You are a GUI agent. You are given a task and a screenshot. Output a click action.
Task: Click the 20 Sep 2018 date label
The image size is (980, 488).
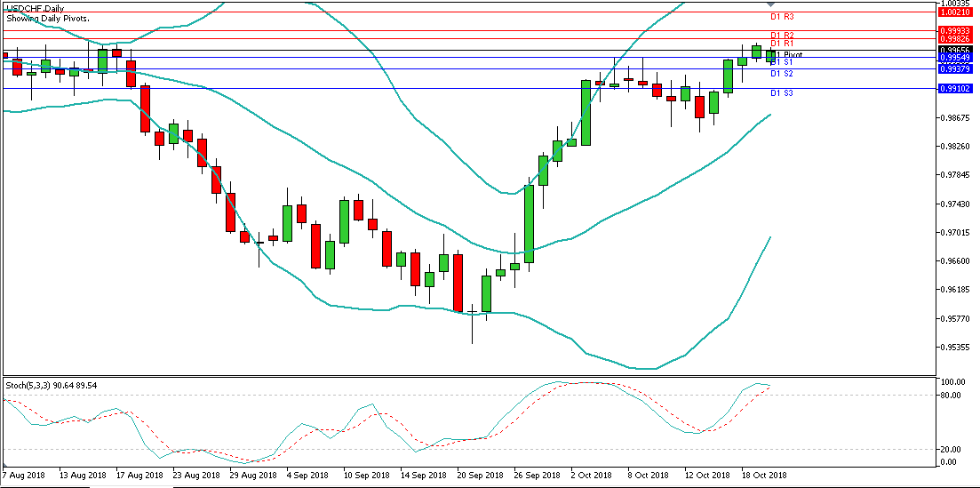point(480,476)
